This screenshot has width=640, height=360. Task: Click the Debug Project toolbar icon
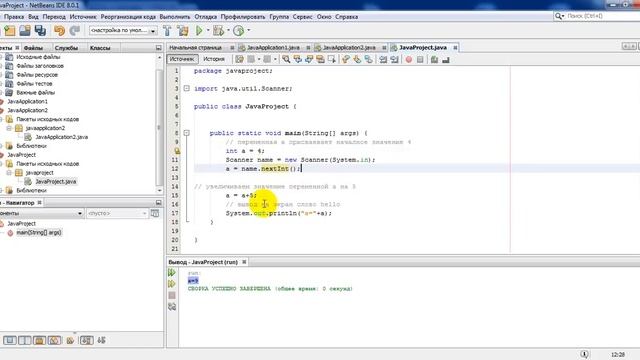pos(218,31)
